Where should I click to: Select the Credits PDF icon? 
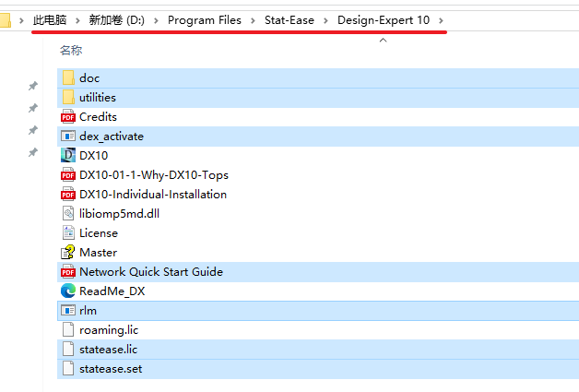(x=67, y=117)
